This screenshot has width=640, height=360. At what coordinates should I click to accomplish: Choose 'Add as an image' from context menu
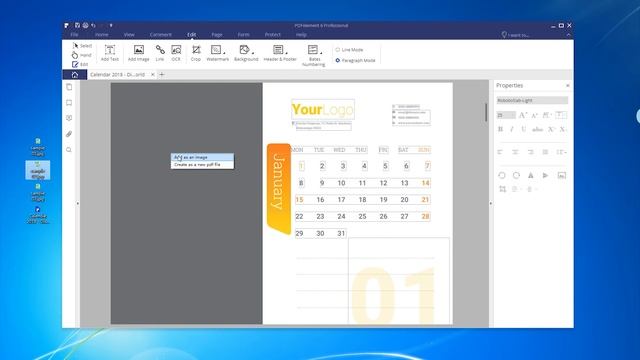(x=202, y=157)
